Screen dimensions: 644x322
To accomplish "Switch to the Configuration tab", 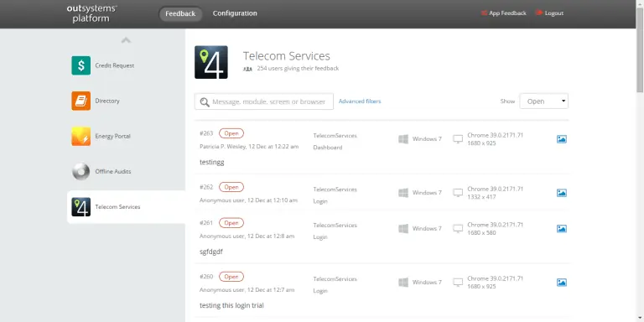I will click(x=235, y=13).
